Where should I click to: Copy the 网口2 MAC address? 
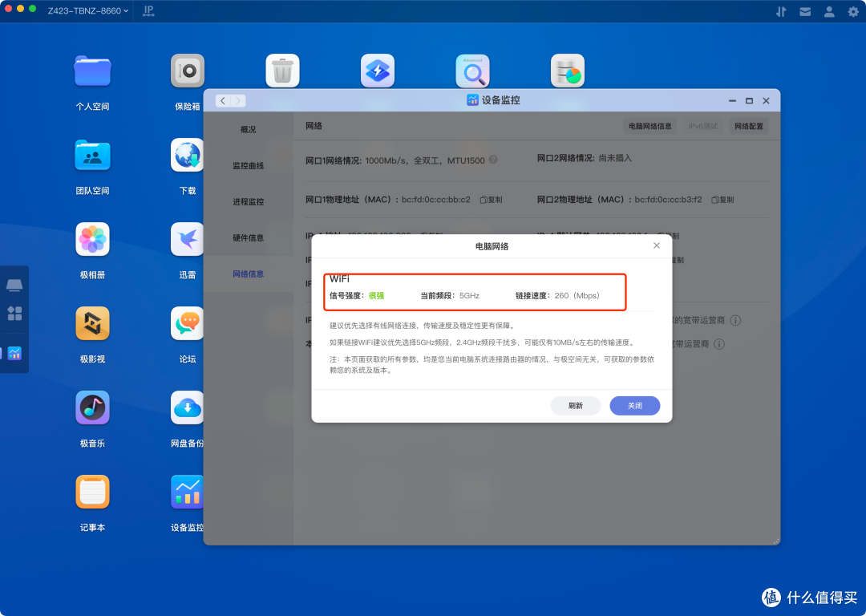pyautogui.click(x=722, y=200)
